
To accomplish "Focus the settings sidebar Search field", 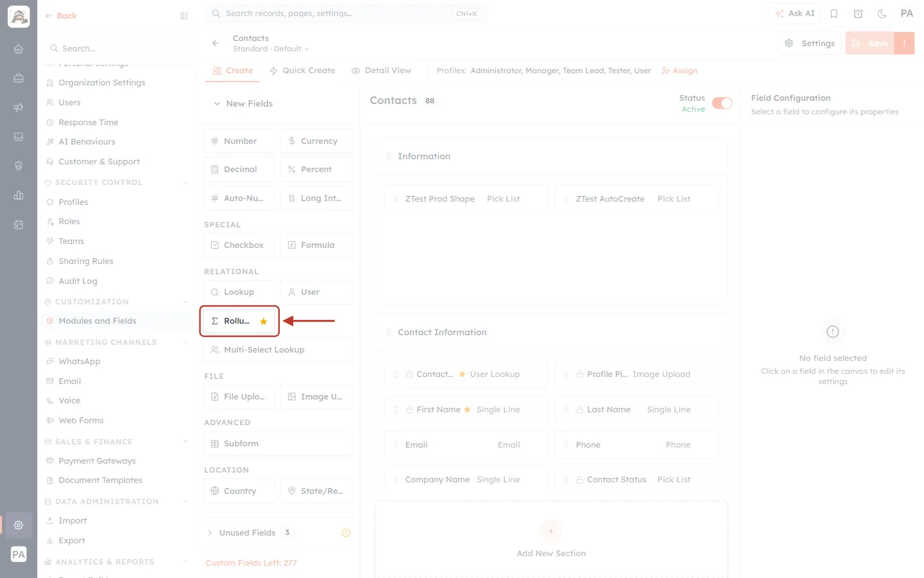I will [x=117, y=48].
